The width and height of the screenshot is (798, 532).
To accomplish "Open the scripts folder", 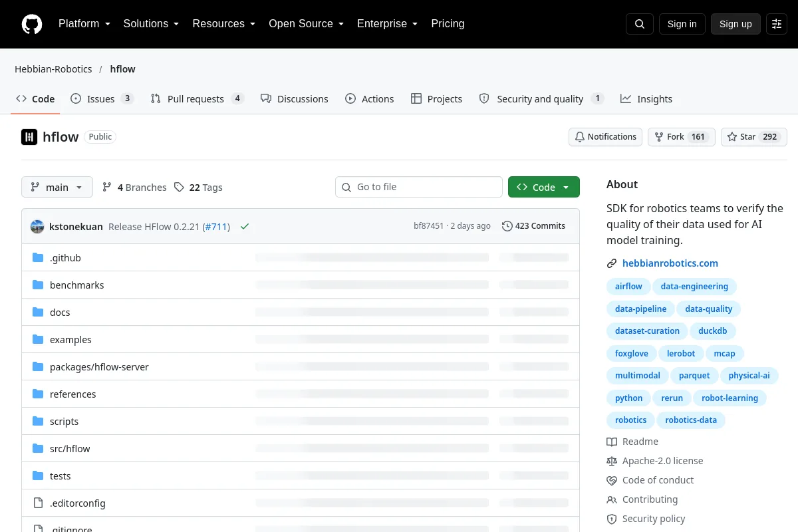I will 64,422.
